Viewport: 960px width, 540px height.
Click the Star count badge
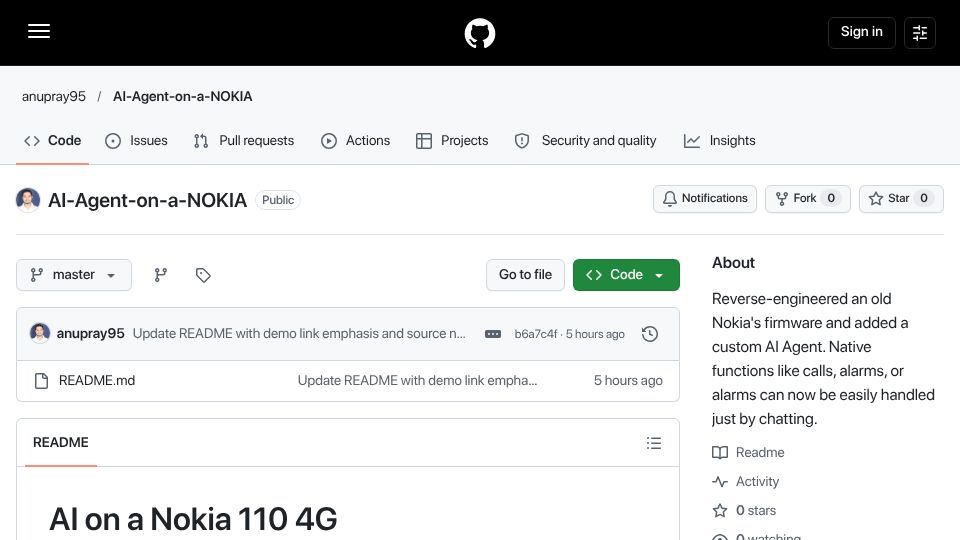[924, 198]
